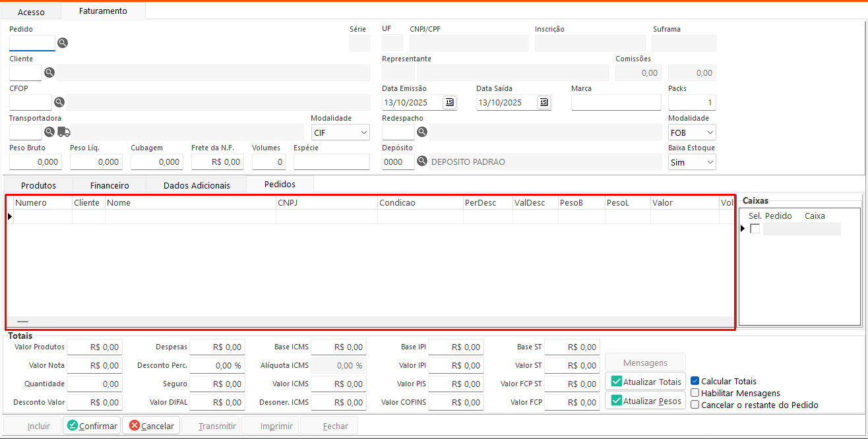
Task: Click the Transportadora search magnifier icon
Action: (x=49, y=132)
